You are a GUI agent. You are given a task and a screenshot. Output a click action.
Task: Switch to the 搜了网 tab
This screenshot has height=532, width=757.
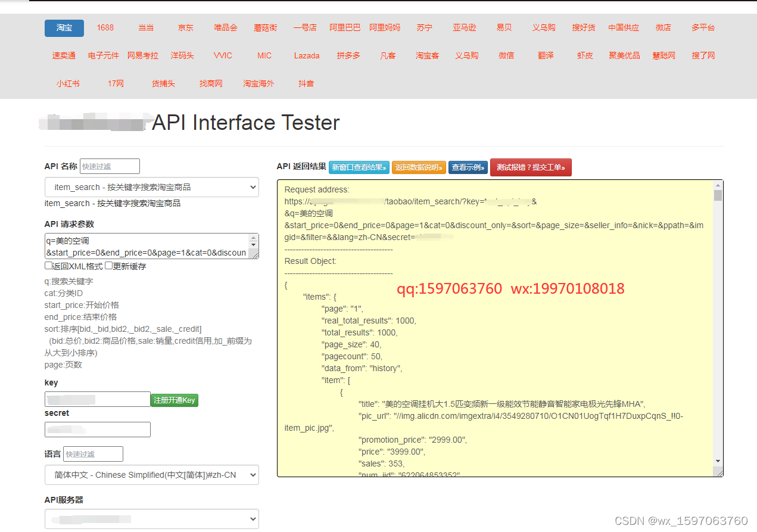[703, 56]
